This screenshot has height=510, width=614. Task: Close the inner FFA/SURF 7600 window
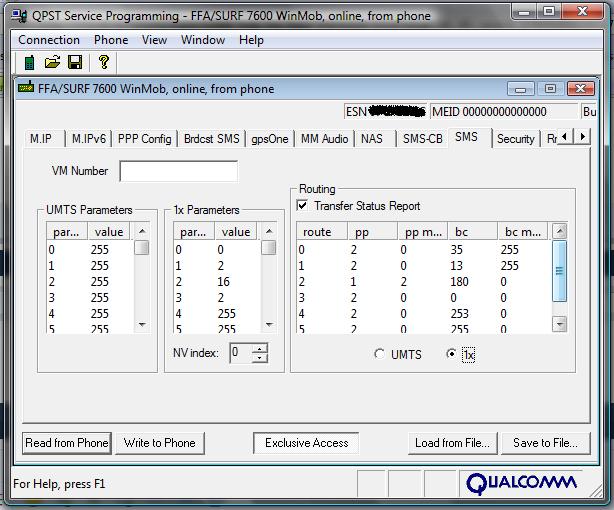pyautogui.click(x=580, y=89)
